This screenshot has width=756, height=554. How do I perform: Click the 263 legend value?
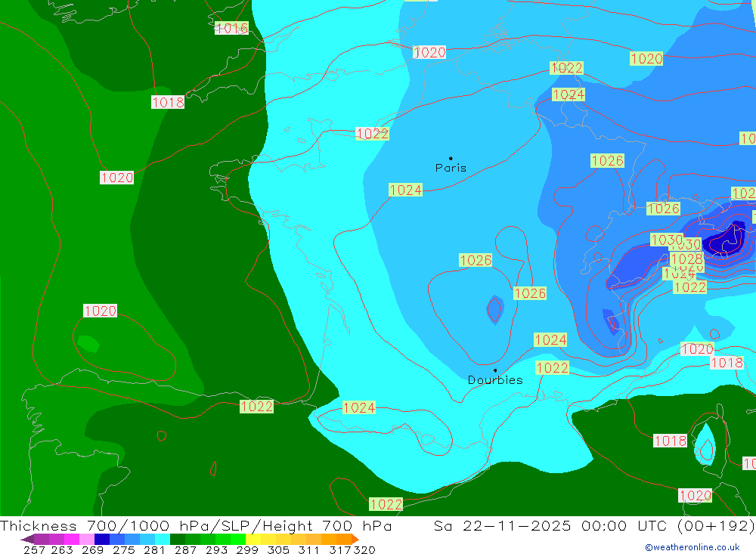tap(62, 549)
